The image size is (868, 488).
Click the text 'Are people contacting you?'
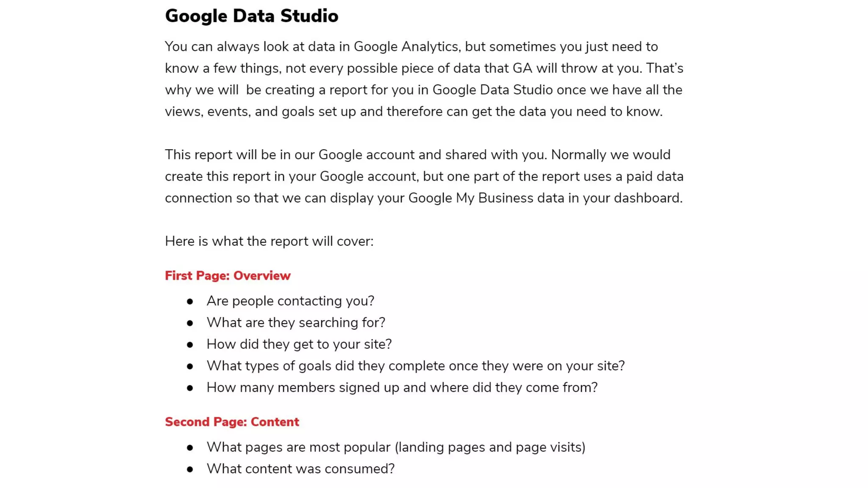click(x=290, y=301)
